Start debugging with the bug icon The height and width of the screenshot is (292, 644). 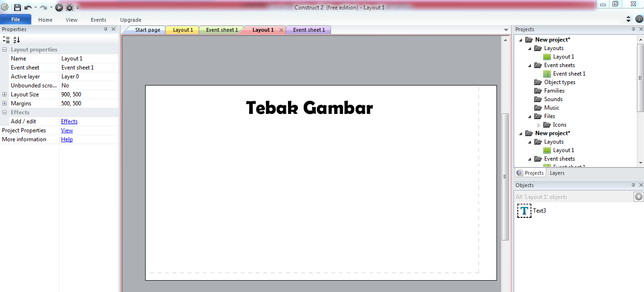tap(70, 8)
